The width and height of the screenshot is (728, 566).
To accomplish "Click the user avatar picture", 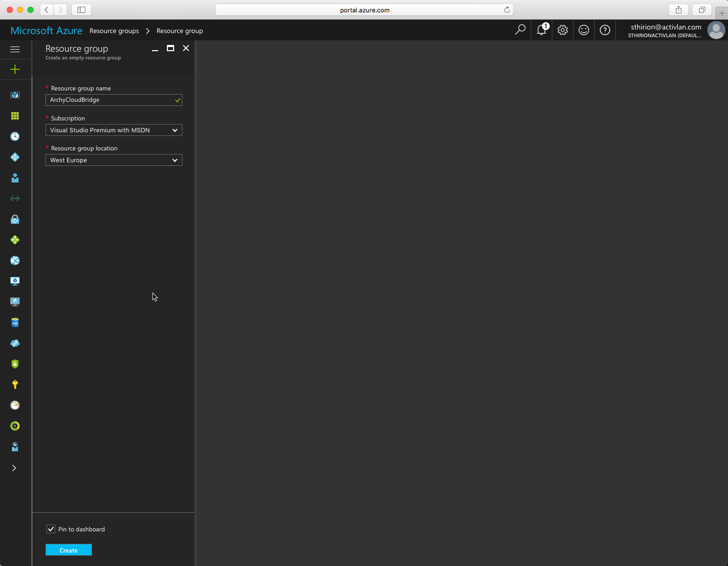I will pyautogui.click(x=716, y=30).
